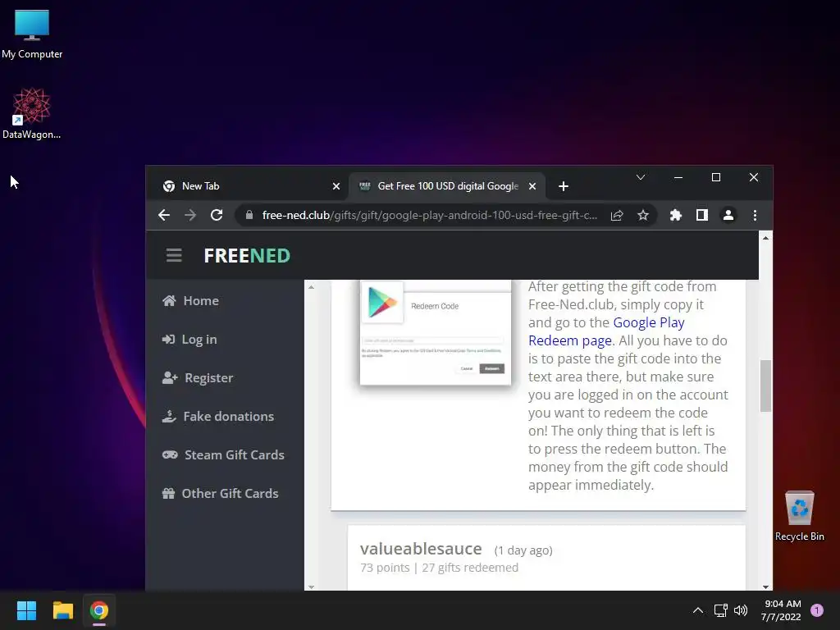Image resolution: width=840 pixels, height=630 pixels.
Task: Open Chrome three-dot menu
Action: pyautogui.click(x=755, y=216)
